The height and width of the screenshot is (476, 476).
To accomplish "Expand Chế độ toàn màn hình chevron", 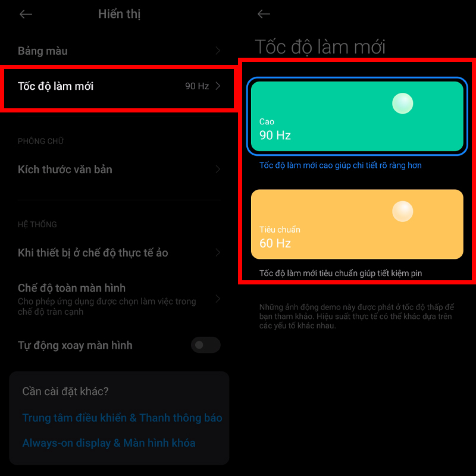I will pos(218,299).
